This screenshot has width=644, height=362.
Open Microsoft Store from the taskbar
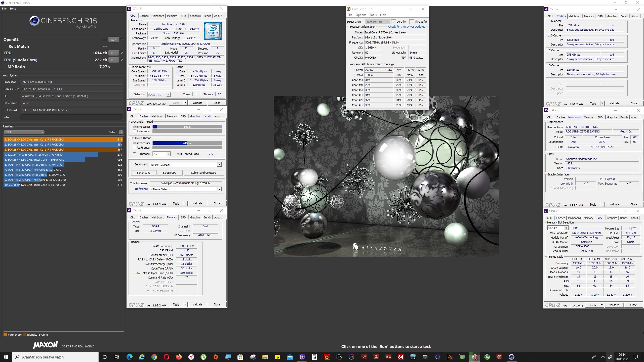(x=240, y=357)
